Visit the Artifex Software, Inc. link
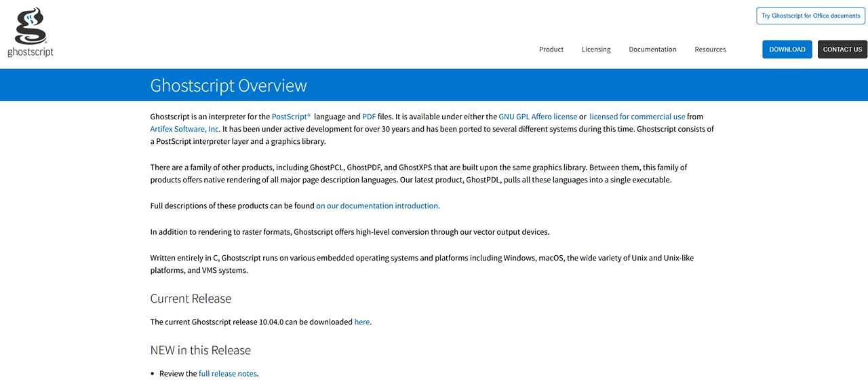 (185, 129)
